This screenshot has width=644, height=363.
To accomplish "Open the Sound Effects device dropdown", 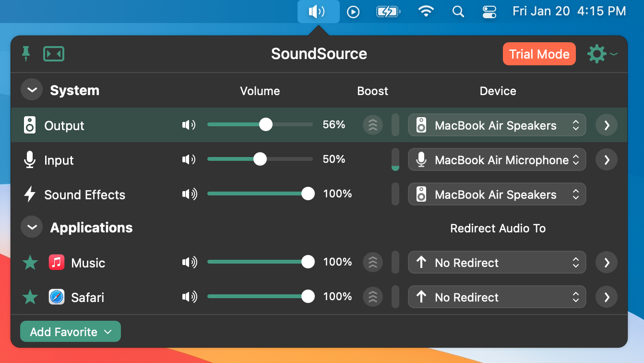I will pyautogui.click(x=497, y=194).
